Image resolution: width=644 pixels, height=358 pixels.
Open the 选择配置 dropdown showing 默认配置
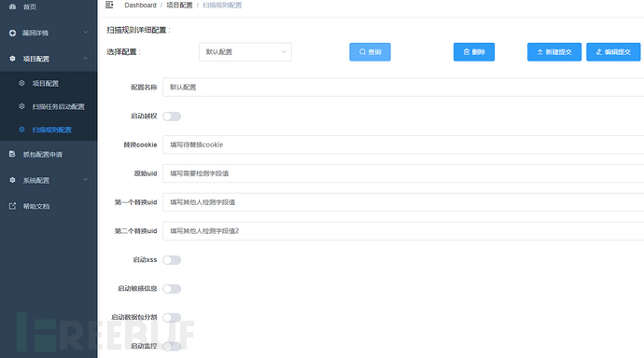coord(245,52)
